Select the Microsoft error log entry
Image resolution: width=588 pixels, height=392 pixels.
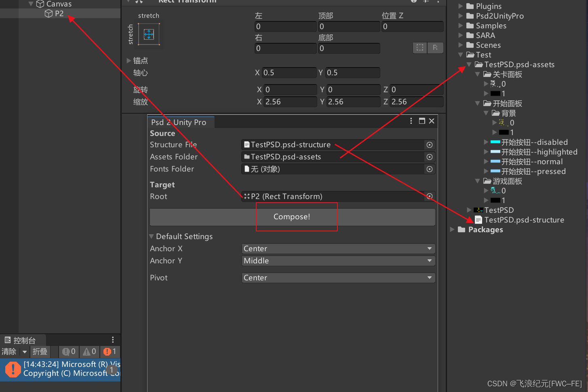pos(60,369)
